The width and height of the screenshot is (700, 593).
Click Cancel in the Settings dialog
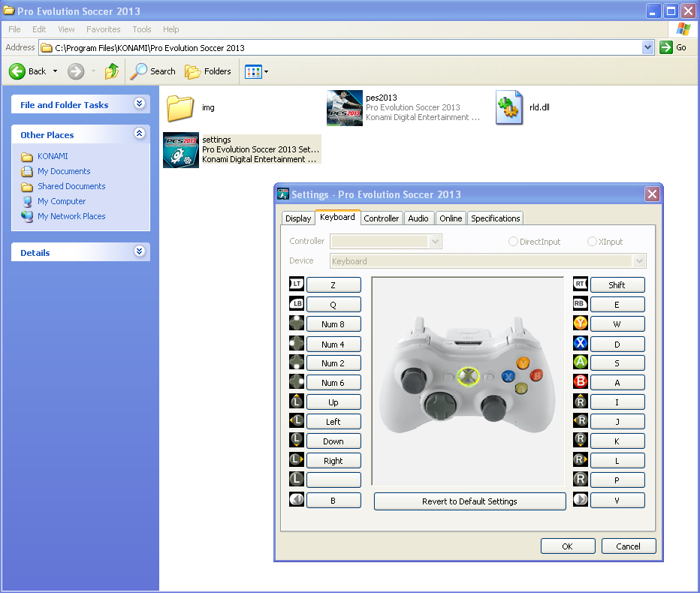(628, 546)
